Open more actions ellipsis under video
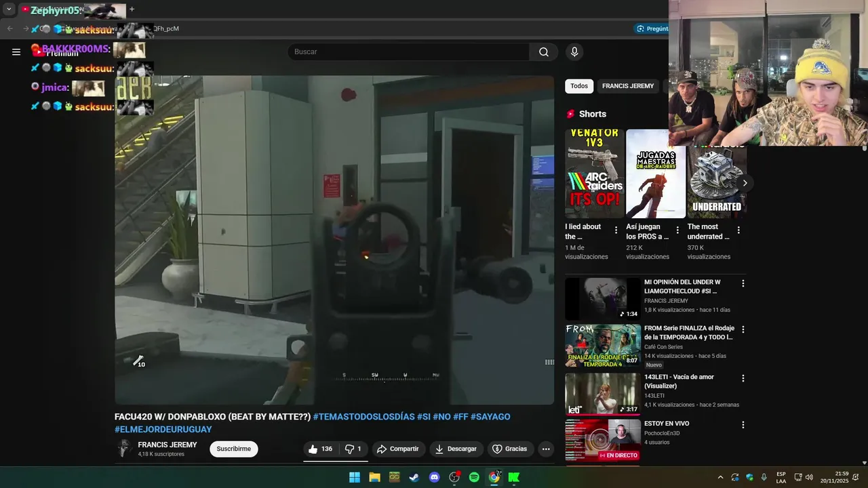Viewport: 868px width, 488px height. 546,449
